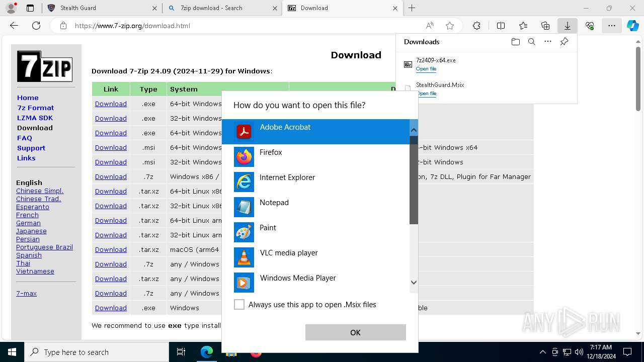Image resolution: width=644 pixels, height=362 pixels.
Task: Download the 32-bit Windows .msi
Action: pyautogui.click(x=111, y=162)
